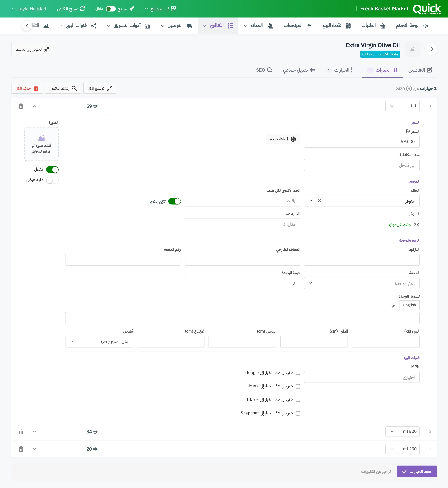Open the point of sale menu item
Viewport: 448px width, 488px height.
336,26
